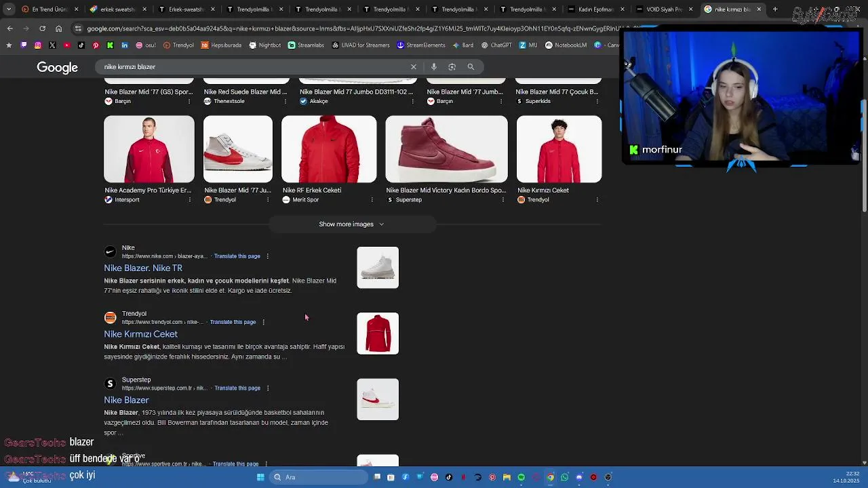The width and height of the screenshot is (868, 488).
Task: Go back to the previous page
Action: tap(10, 28)
